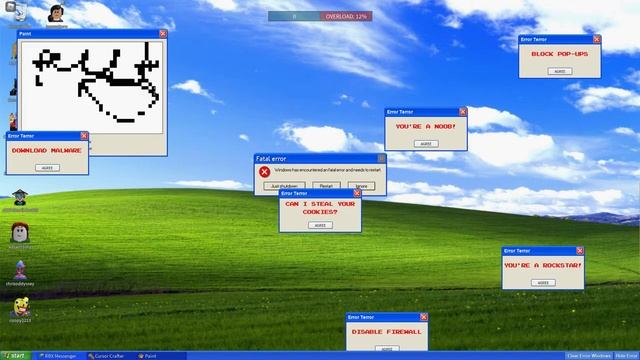Click the "CAN I STEAL YOUR COOKIES?" text

(x=320, y=208)
